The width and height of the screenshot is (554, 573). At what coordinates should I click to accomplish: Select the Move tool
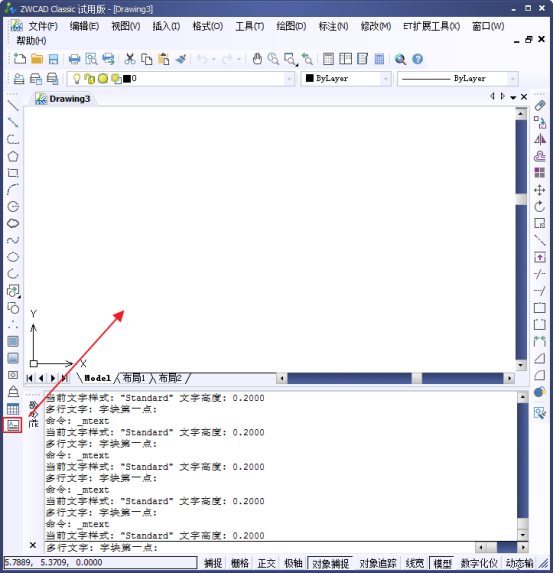click(540, 190)
